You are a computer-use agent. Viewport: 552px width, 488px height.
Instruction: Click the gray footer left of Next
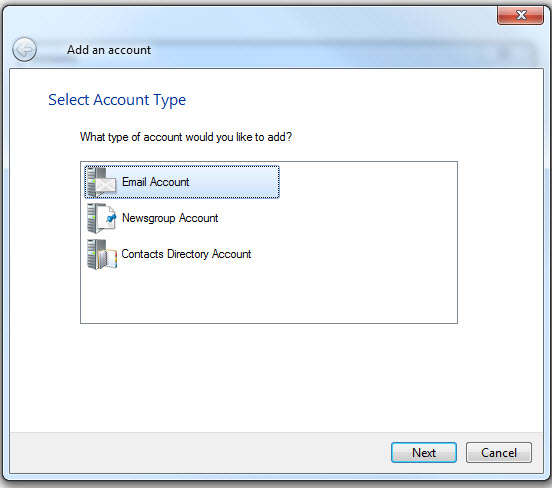[197, 452]
